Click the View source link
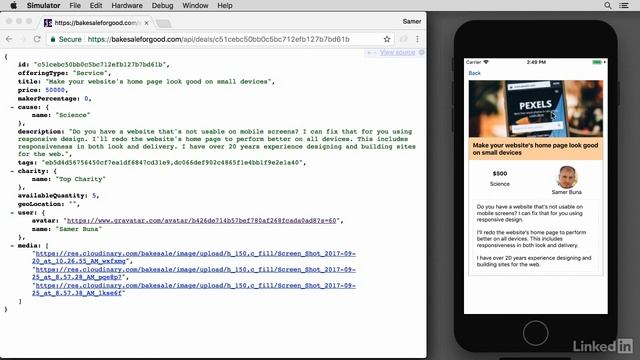Viewport: 640px width, 360px height. (x=397, y=52)
